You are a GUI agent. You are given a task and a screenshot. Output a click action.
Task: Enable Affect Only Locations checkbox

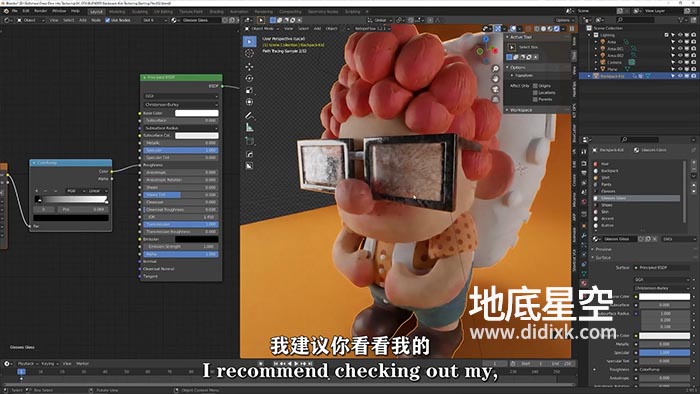pos(535,92)
